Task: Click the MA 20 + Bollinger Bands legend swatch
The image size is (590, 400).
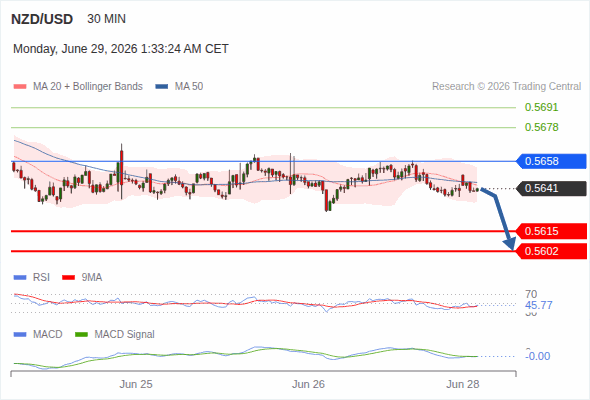Action: tap(20, 87)
